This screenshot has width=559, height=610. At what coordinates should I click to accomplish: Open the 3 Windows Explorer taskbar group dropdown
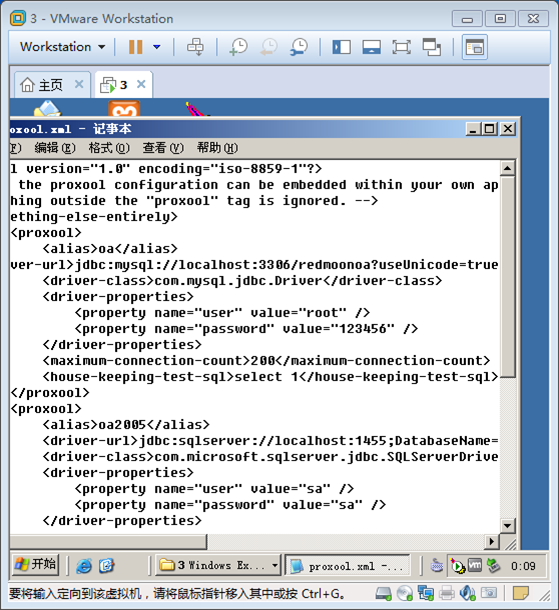pos(275,565)
